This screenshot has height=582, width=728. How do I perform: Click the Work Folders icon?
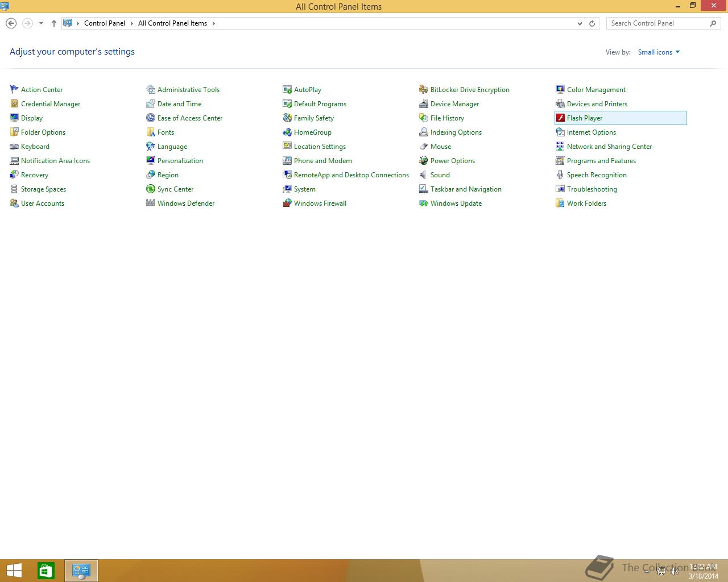[x=560, y=203]
